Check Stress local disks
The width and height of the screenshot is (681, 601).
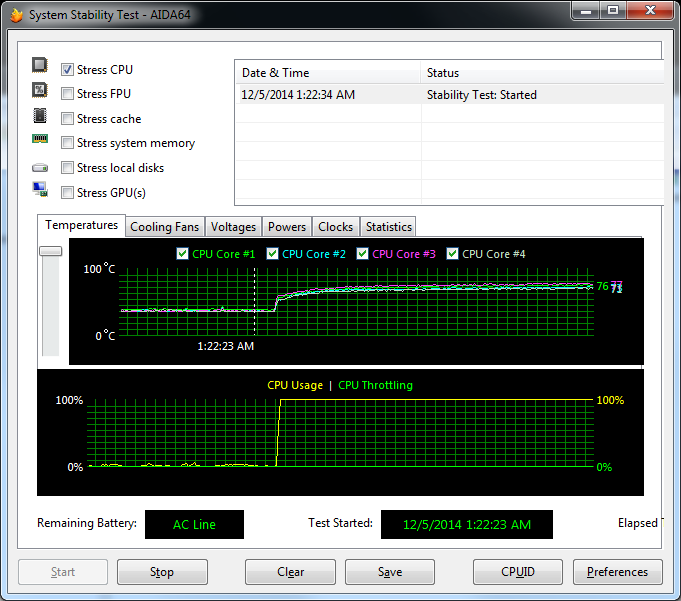pos(67,168)
